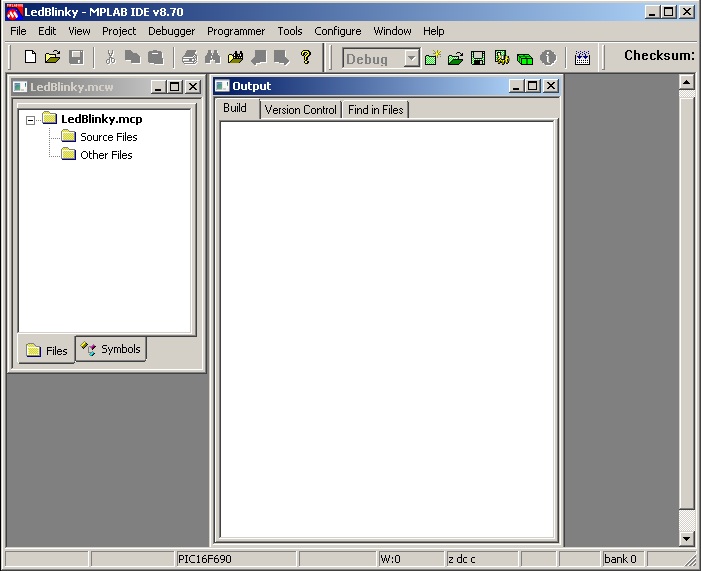Click the Open File folder icon
The height and width of the screenshot is (571, 701).
click(53, 58)
